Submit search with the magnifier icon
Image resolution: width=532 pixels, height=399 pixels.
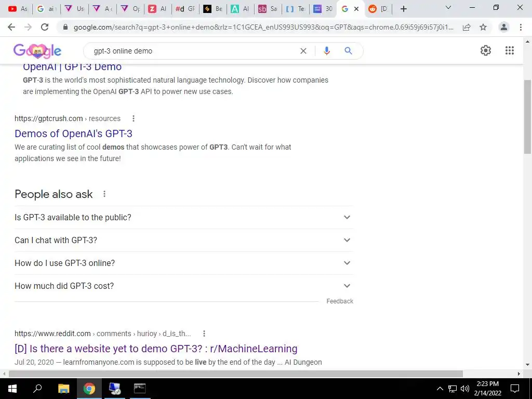(x=348, y=51)
